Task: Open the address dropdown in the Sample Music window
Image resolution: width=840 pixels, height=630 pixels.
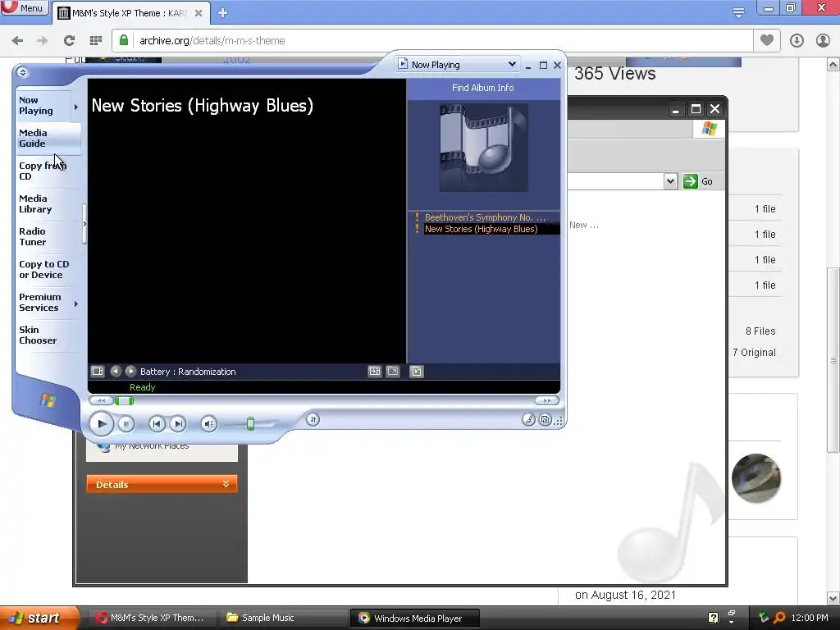Action: tap(670, 181)
